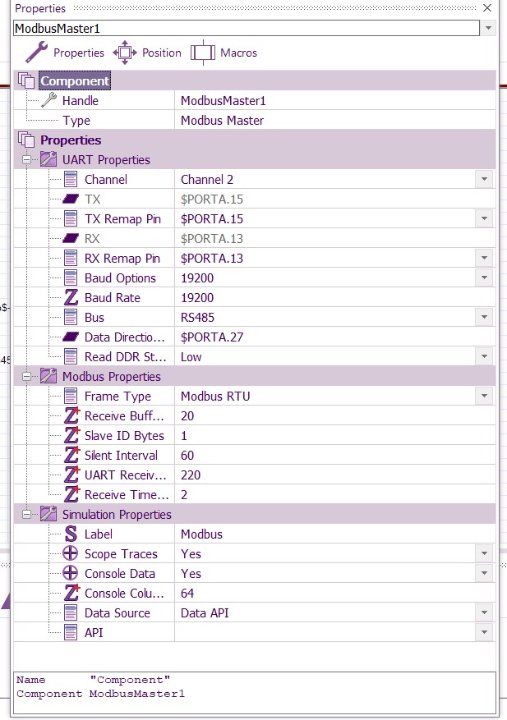Click the Position crosshair icon

point(125,52)
